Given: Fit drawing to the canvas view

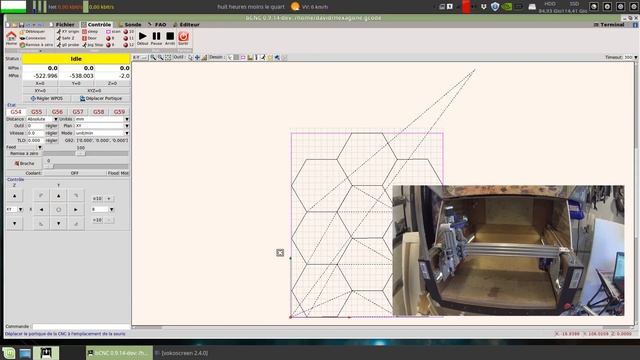Looking at the screenshot, I should click(168, 58).
